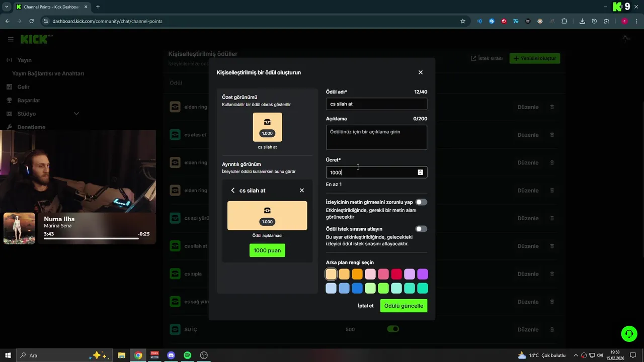Click the Açıklama description text area
Screen dimensions: 644x362
[376, 137]
